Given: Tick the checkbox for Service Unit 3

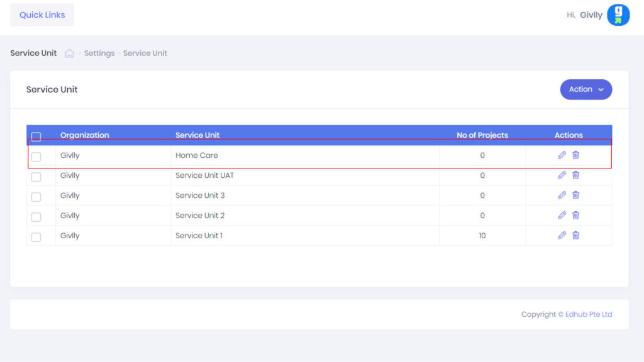Looking at the screenshot, I should [x=36, y=197].
